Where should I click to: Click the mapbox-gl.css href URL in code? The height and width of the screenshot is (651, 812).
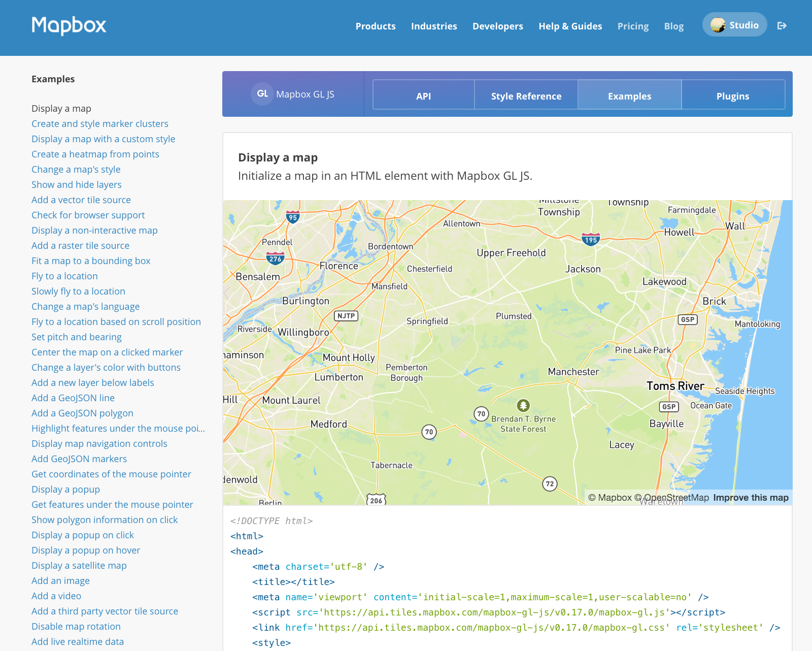[x=492, y=628]
